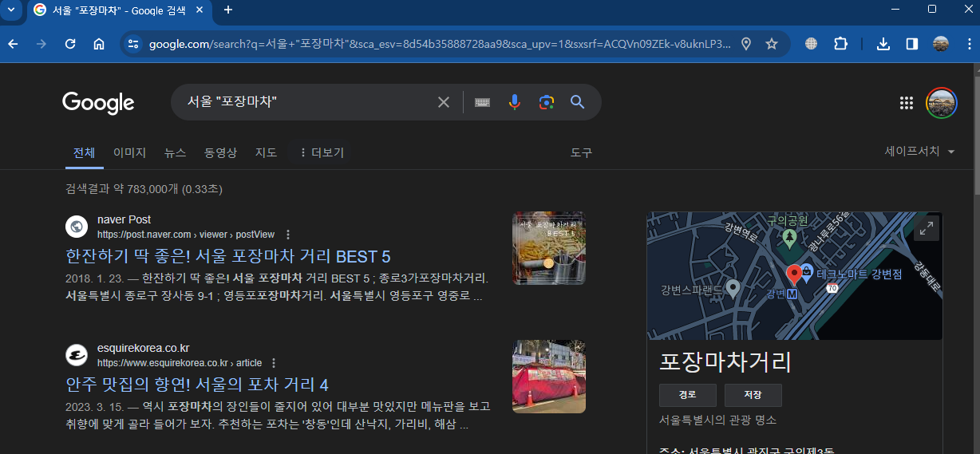The image size is (980, 454).
Task: Open the tab search dropdown arrow
Action: [x=11, y=10]
